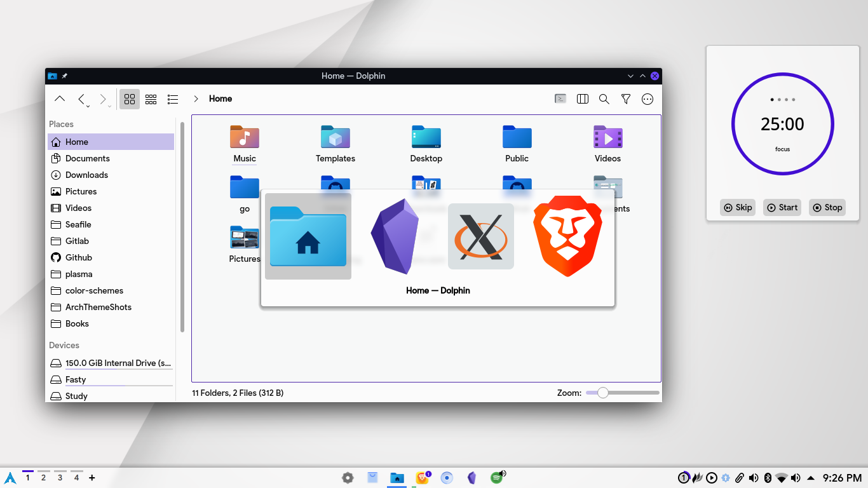This screenshot has height=488, width=868.
Task: Open Wi-Fi network tray icon
Action: [782, 478]
